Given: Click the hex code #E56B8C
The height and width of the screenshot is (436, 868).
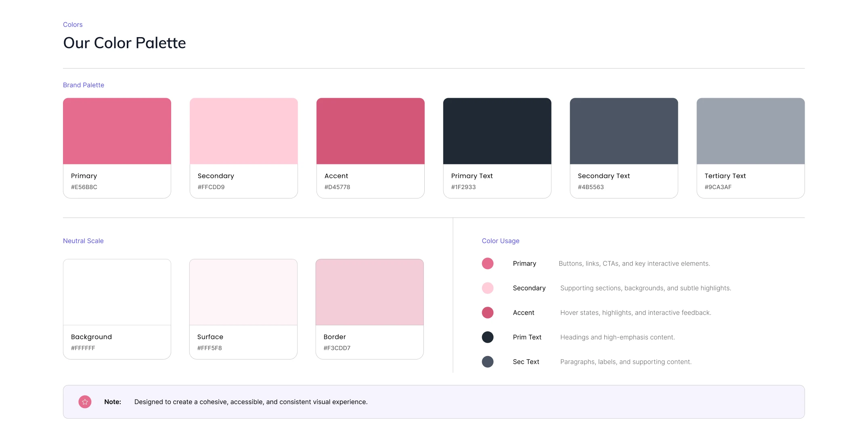Looking at the screenshot, I should [x=84, y=187].
